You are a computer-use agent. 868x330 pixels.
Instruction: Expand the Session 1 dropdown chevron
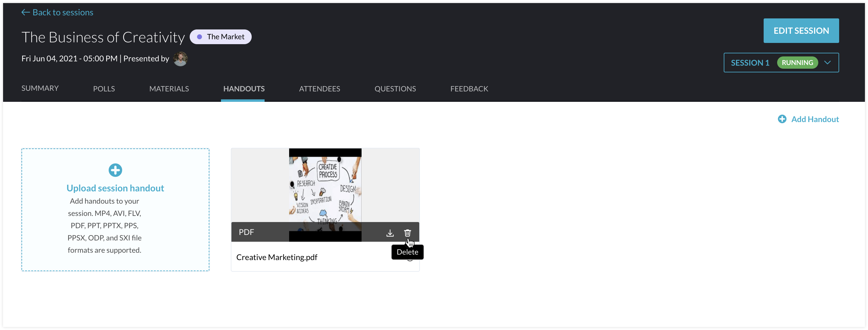[827, 62]
